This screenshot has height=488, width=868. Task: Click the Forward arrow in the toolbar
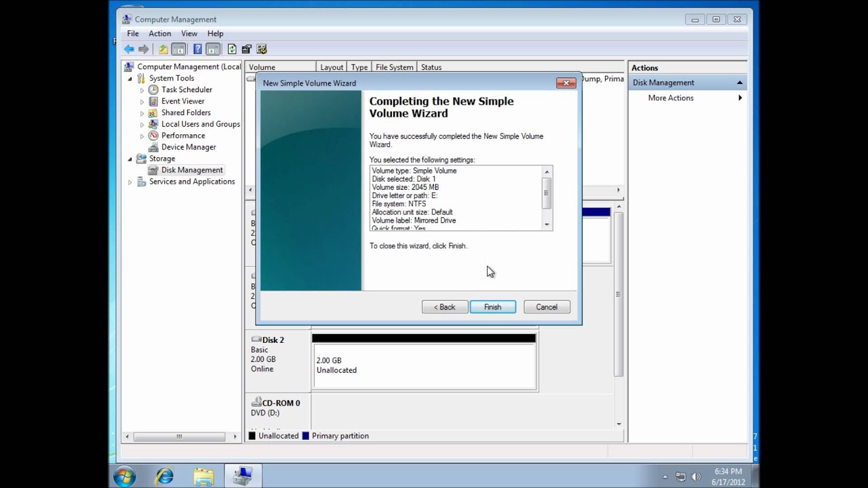click(x=143, y=49)
